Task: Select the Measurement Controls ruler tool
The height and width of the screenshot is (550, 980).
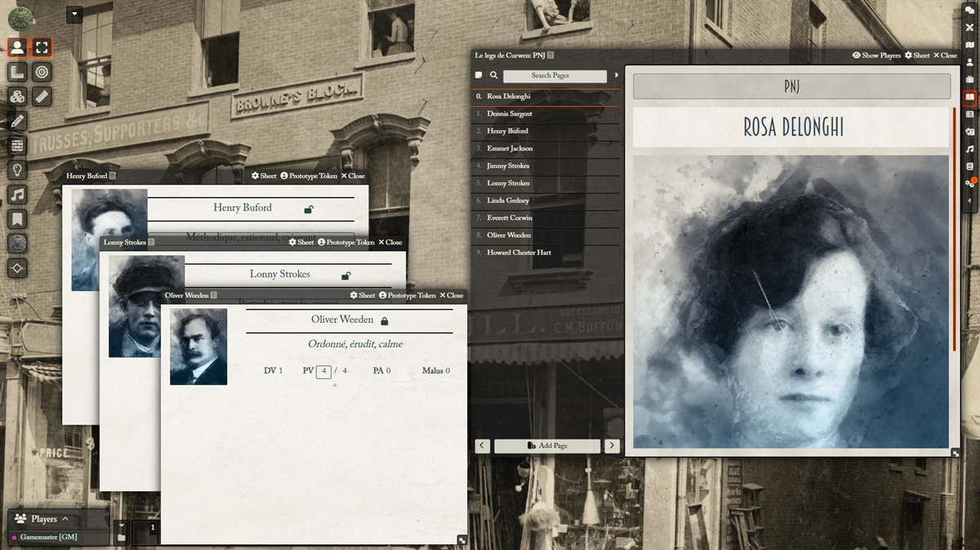Action: pyautogui.click(x=43, y=96)
